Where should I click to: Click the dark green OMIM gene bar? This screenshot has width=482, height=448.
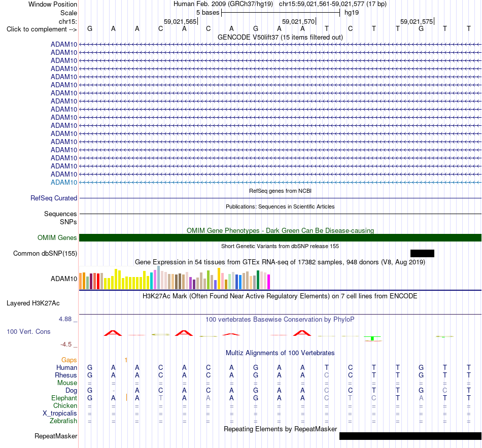(281, 237)
